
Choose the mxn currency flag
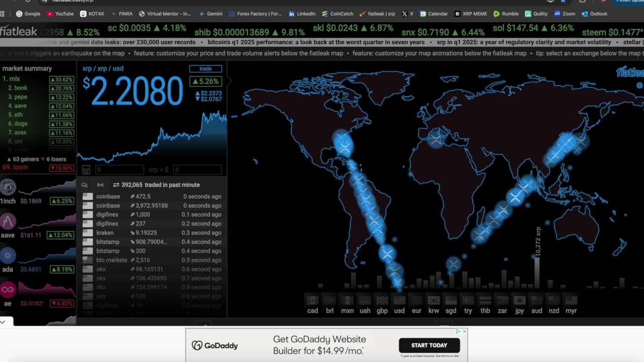click(x=347, y=300)
